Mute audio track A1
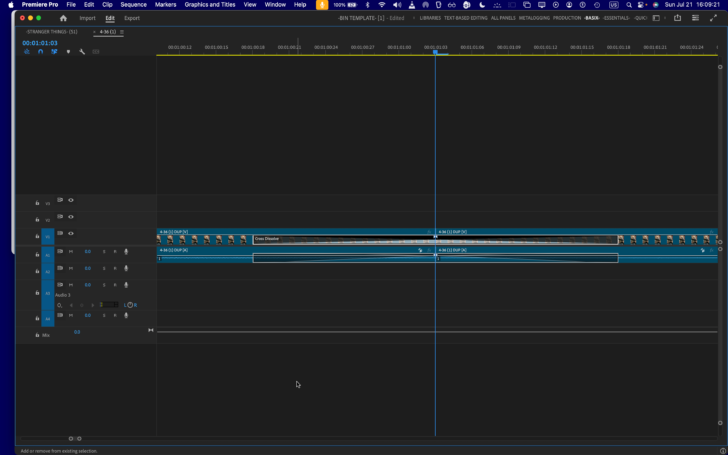 (70, 252)
